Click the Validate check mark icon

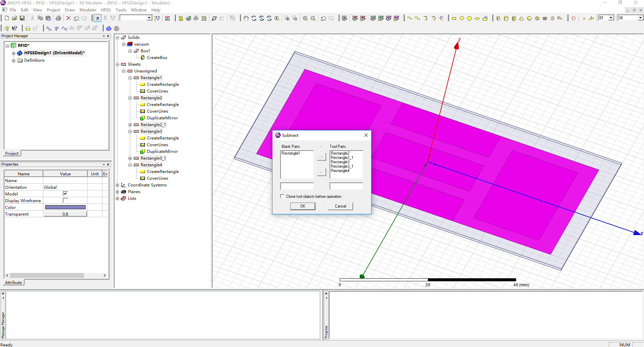point(189,18)
